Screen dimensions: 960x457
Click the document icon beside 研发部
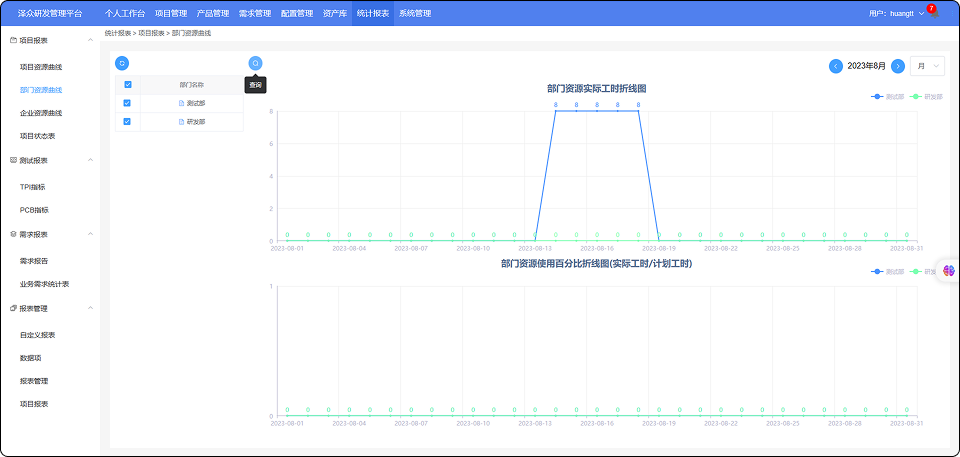tap(181, 122)
